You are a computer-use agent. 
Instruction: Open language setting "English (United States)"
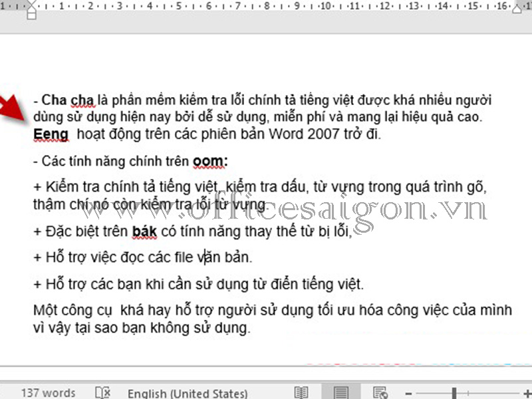(188, 394)
